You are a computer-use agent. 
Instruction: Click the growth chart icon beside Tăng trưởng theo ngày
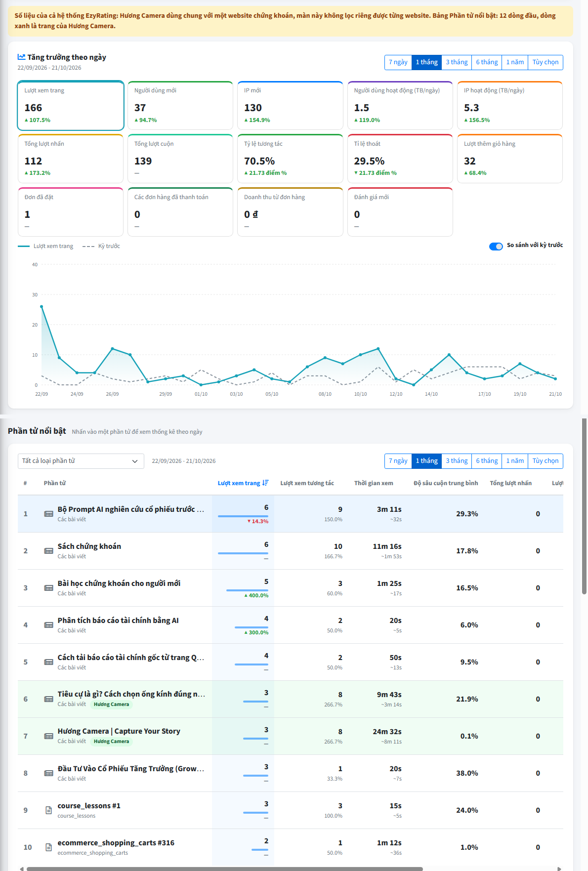[x=21, y=57]
